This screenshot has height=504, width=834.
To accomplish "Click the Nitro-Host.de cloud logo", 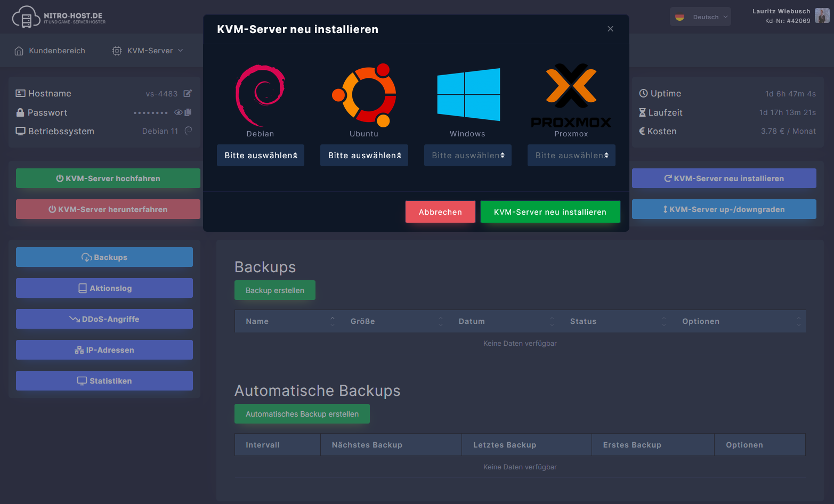I will (26, 17).
